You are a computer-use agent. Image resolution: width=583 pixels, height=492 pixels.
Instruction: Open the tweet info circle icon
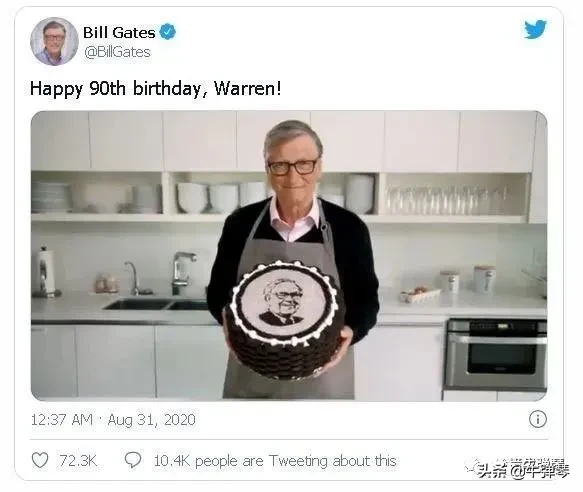(538, 419)
